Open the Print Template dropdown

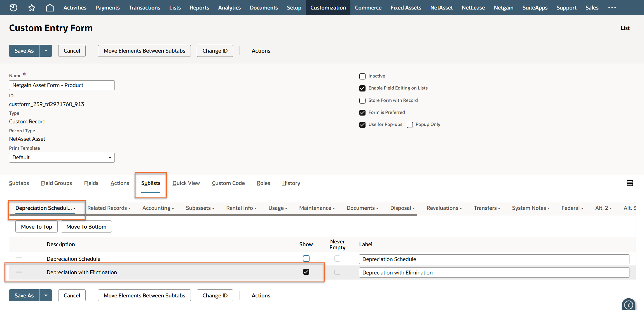(62, 158)
